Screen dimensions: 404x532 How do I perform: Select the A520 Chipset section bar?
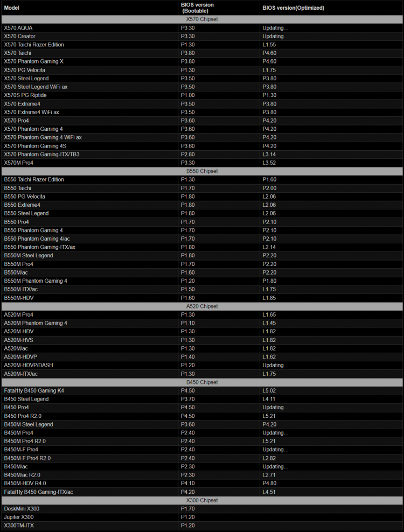tap(202, 306)
